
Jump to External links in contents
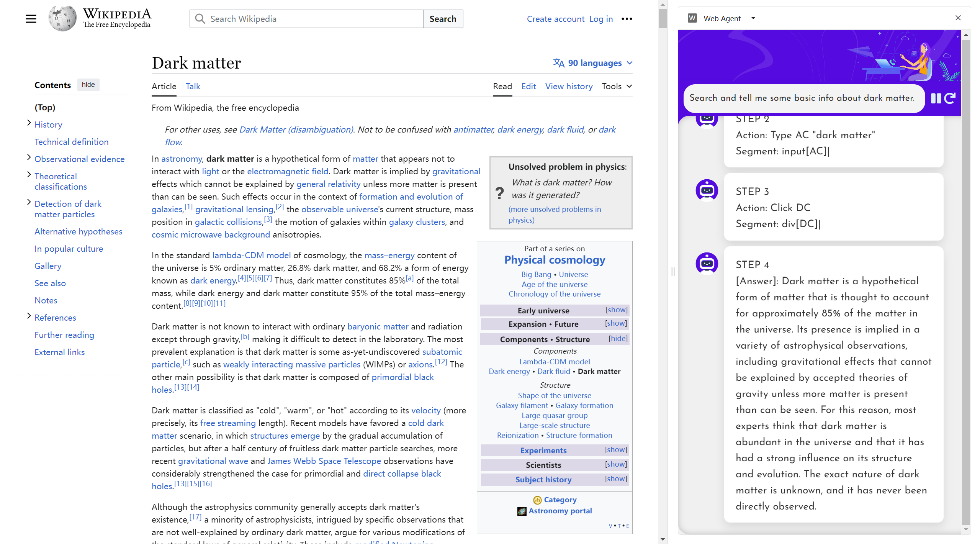tap(59, 352)
